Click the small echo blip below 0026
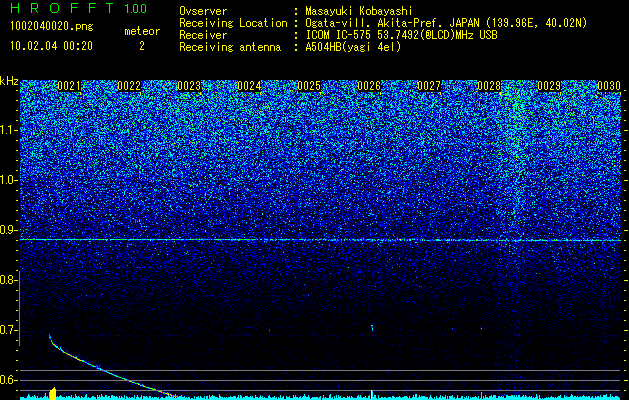This screenshot has height=400, width=629. pyautogui.click(x=372, y=328)
